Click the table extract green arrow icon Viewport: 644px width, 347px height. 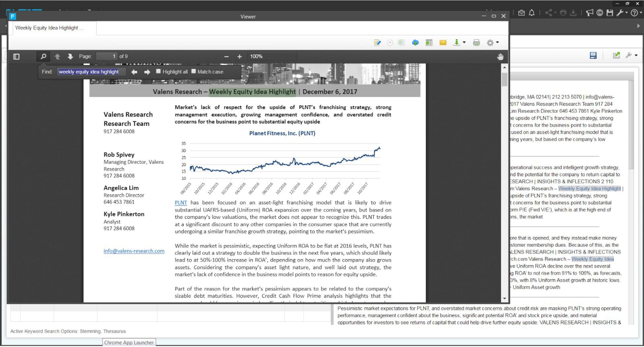coord(429,43)
